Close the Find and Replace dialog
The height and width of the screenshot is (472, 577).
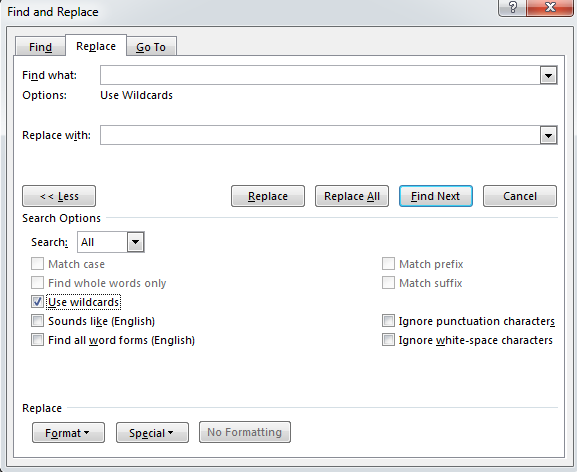(x=550, y=7)
